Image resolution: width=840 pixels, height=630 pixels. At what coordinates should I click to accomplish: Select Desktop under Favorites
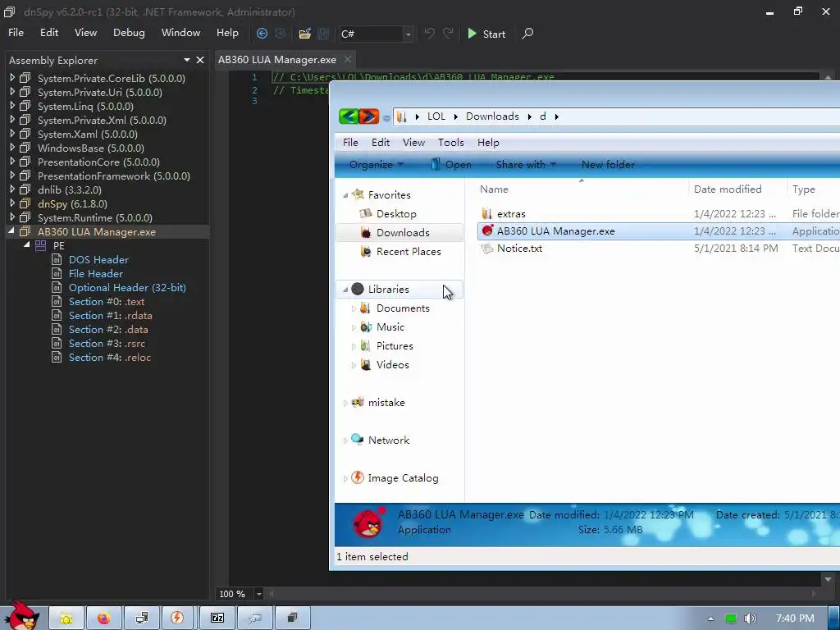point(396,214)
